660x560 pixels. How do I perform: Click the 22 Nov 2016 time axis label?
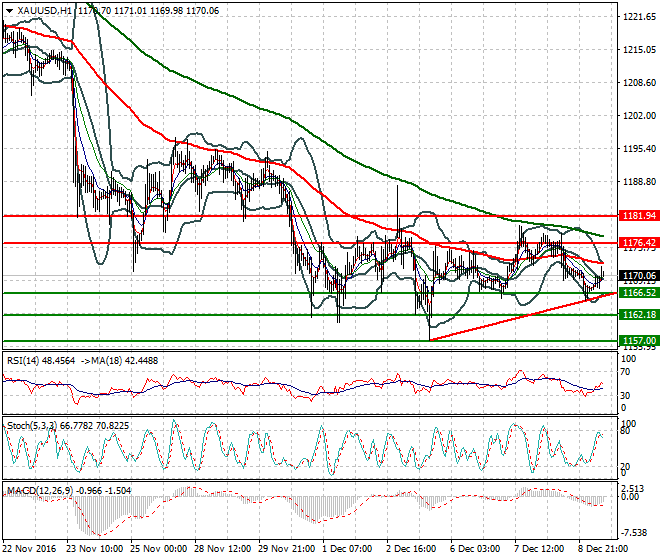click(29, 549)
